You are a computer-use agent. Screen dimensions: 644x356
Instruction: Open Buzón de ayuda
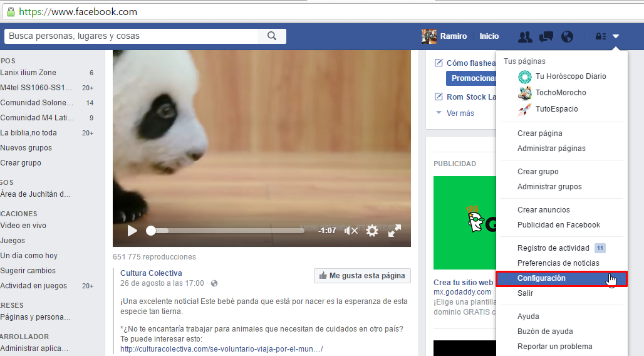pyautogui.click(x=545, y=332)
